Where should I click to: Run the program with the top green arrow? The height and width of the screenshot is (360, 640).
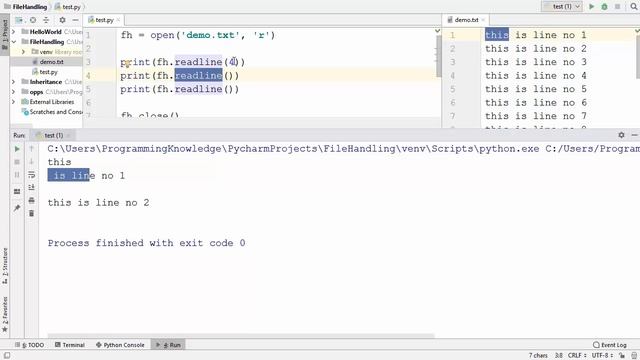[591, 7]
